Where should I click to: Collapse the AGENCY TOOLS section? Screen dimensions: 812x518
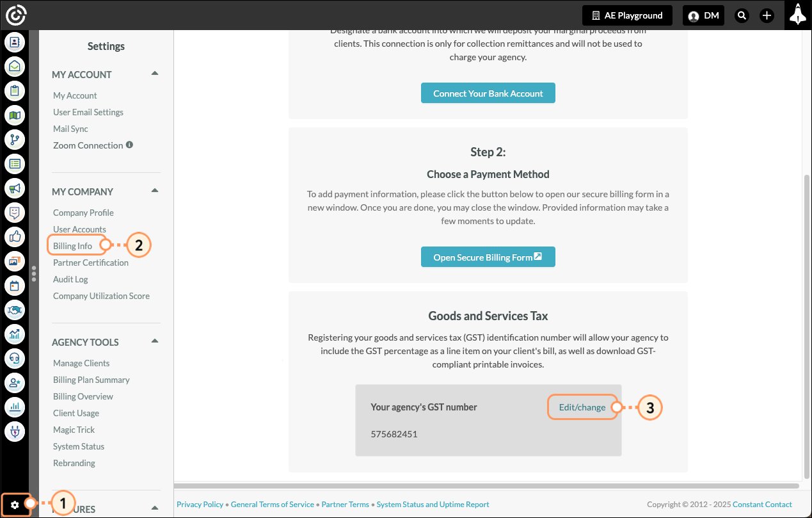pos(154,341)
